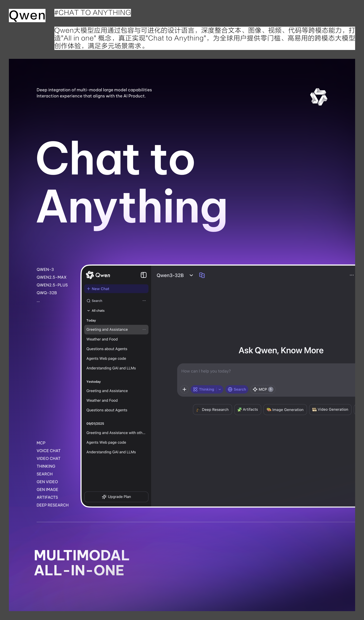Open Agents Web page code chat under Today
364x620 pixels.
[106, 358]
